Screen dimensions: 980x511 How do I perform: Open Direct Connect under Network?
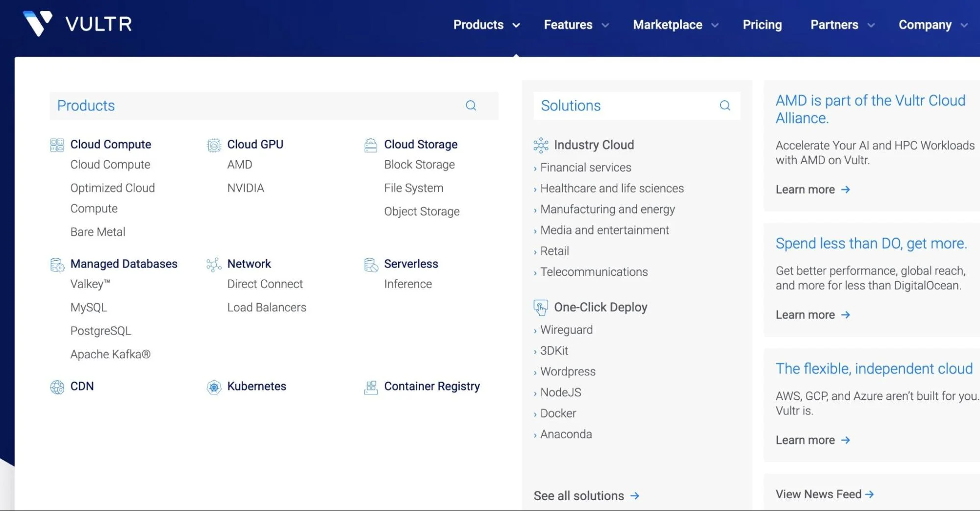click(x=265, y=284)
